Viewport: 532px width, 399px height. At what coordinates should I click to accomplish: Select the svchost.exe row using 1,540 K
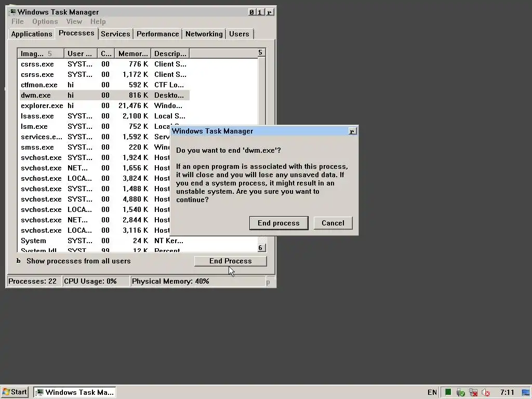pyautogui.click(x=95, y=209)
